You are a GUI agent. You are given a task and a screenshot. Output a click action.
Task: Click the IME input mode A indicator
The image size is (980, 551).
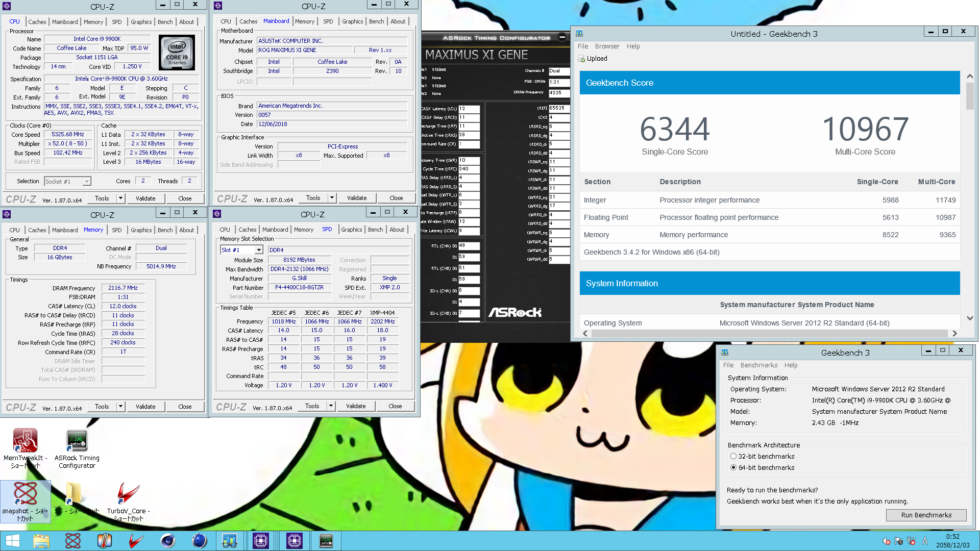click(925, 541)
